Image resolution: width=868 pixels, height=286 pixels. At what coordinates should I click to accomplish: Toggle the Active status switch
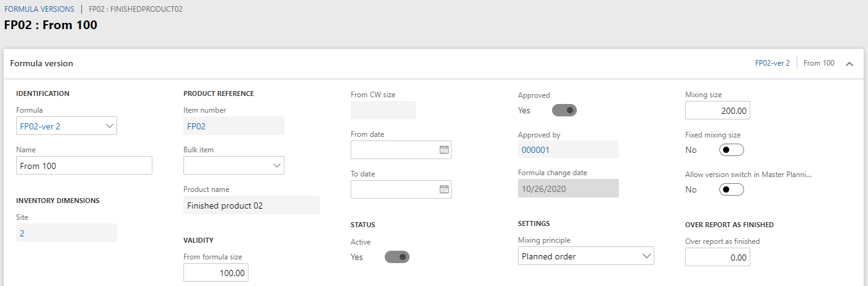pyautogui.click(x=397, y=257)
